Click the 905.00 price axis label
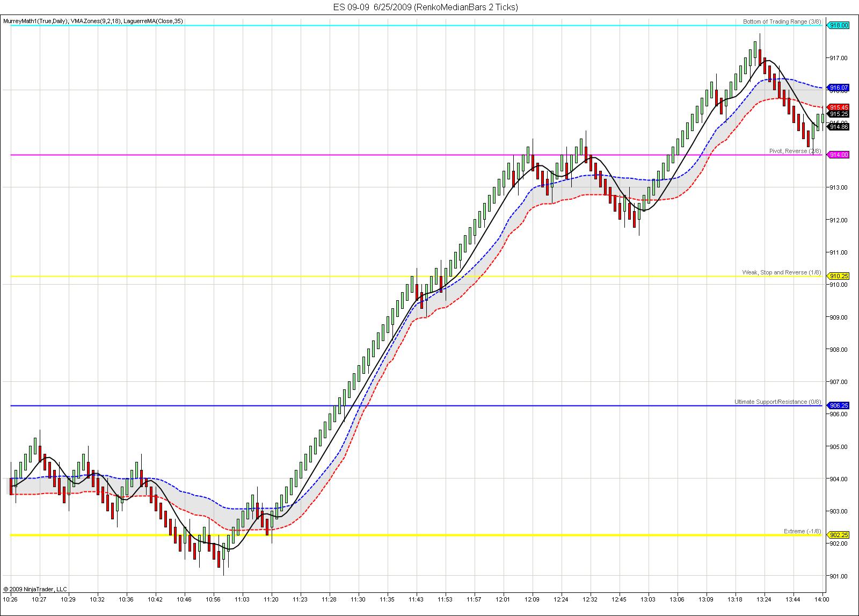Viewport: 859px width, 616px height. [839, 447]
